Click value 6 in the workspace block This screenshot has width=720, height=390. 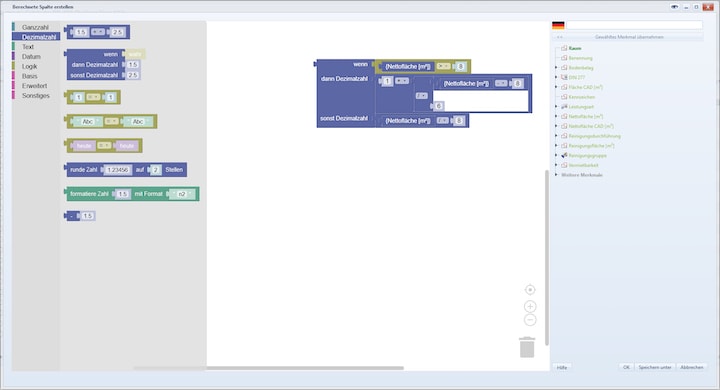coord(438,106)
